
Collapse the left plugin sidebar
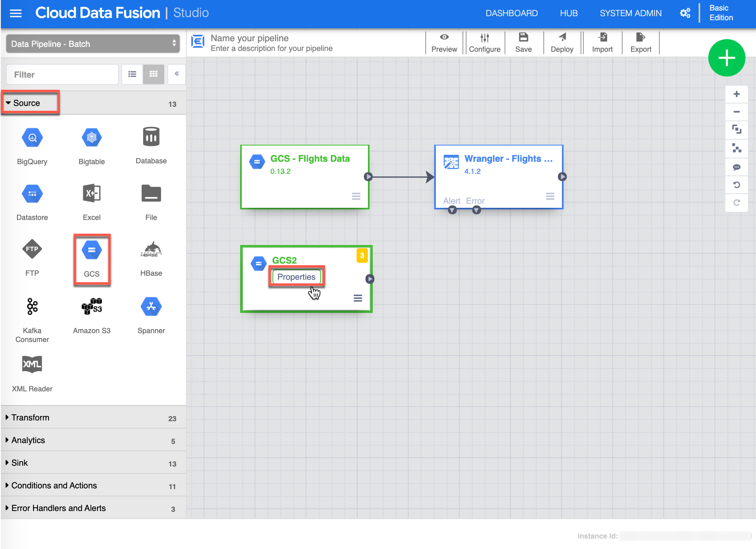177,74
